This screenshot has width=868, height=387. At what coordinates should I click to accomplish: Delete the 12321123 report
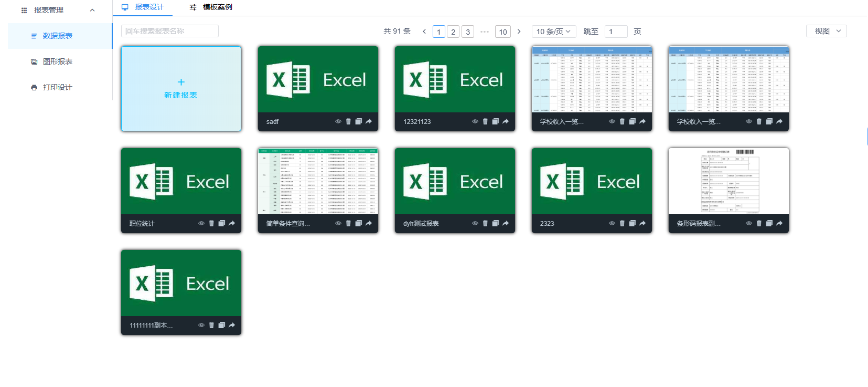tap(485, 121)
